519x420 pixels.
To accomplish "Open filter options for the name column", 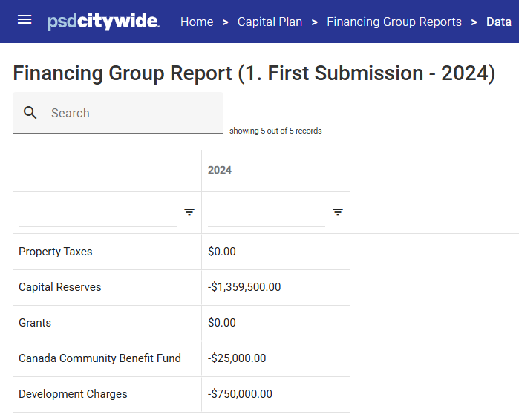I will point(189,212).
